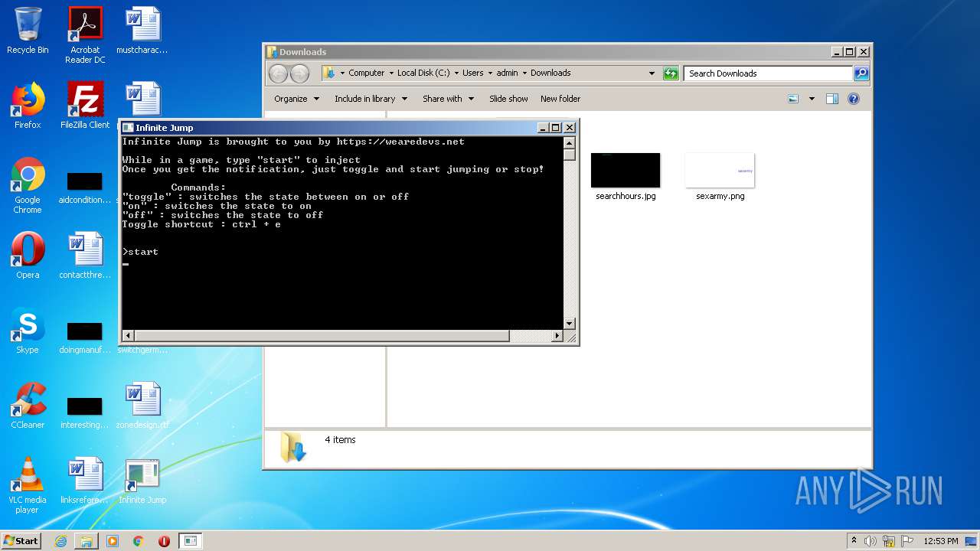The width and height of the screenshot is (980, 551).
Task: Click console vertical scrollbar down arrow
Action: [569, 324]
